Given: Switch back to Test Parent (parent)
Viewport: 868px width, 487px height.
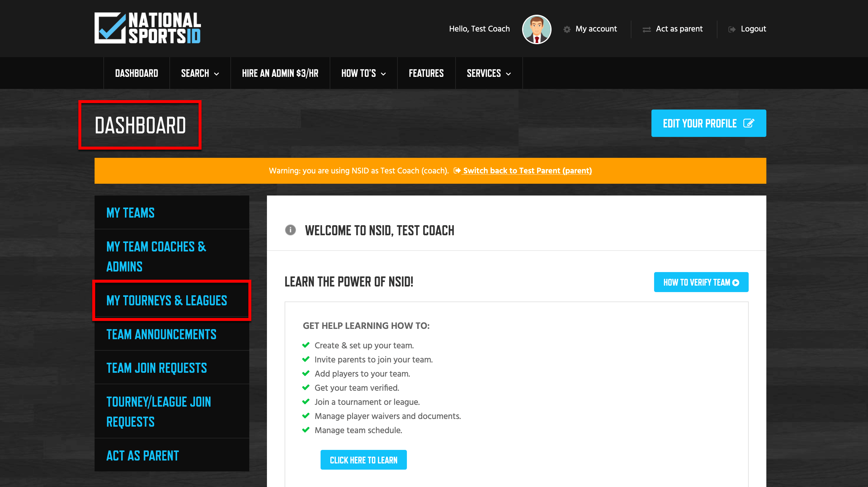Looking at the screenshot, I should click(x=527, y=171).
